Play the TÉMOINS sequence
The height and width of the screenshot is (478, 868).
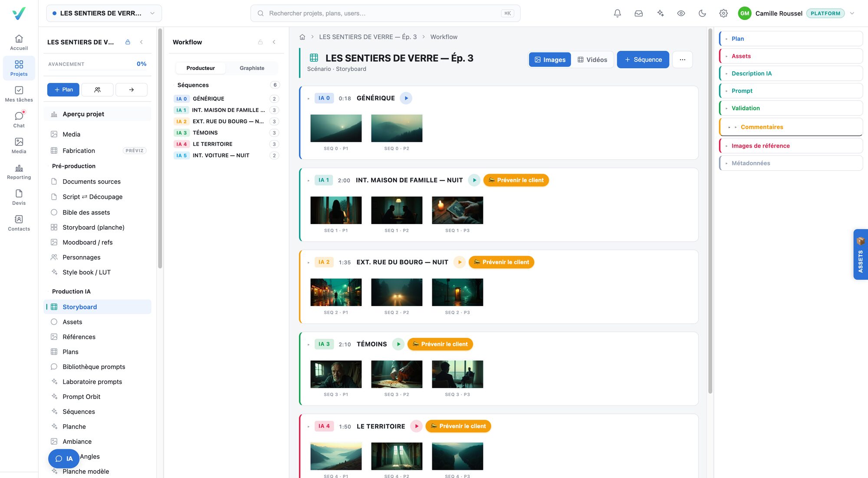[398, 344]
